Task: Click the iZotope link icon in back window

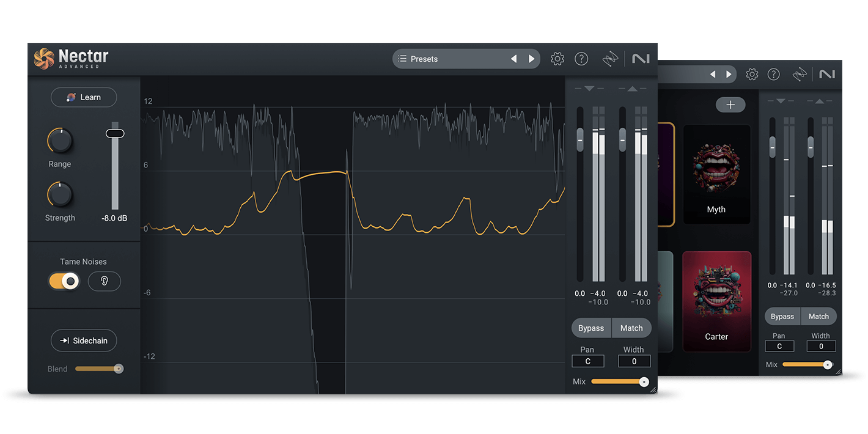Action: 800,74
